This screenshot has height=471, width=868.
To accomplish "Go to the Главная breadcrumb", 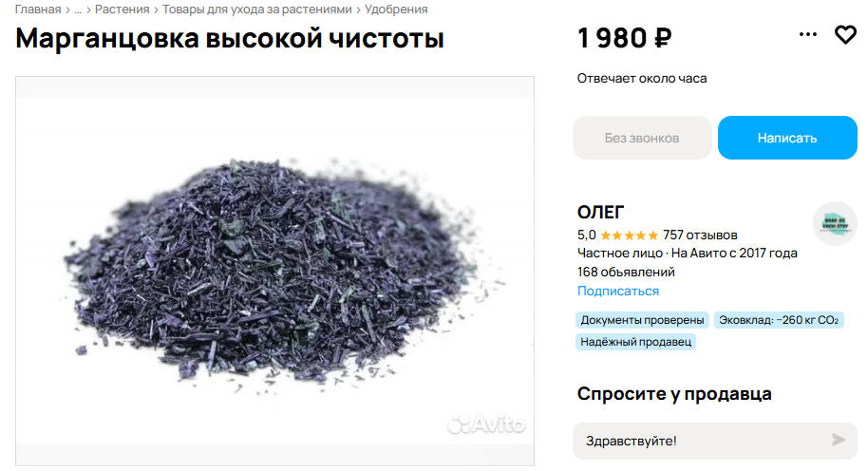I will click(38, 9).
